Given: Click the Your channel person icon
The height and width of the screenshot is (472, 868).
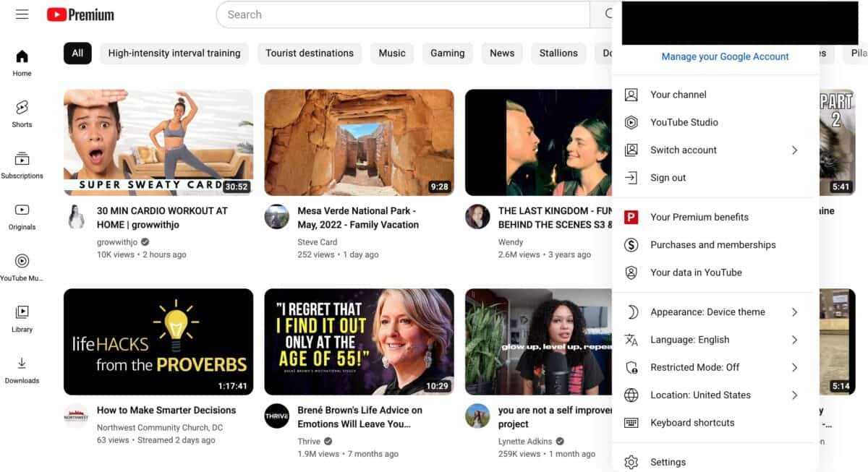Looking at the screenshot, I should click(x=631, y=95).
